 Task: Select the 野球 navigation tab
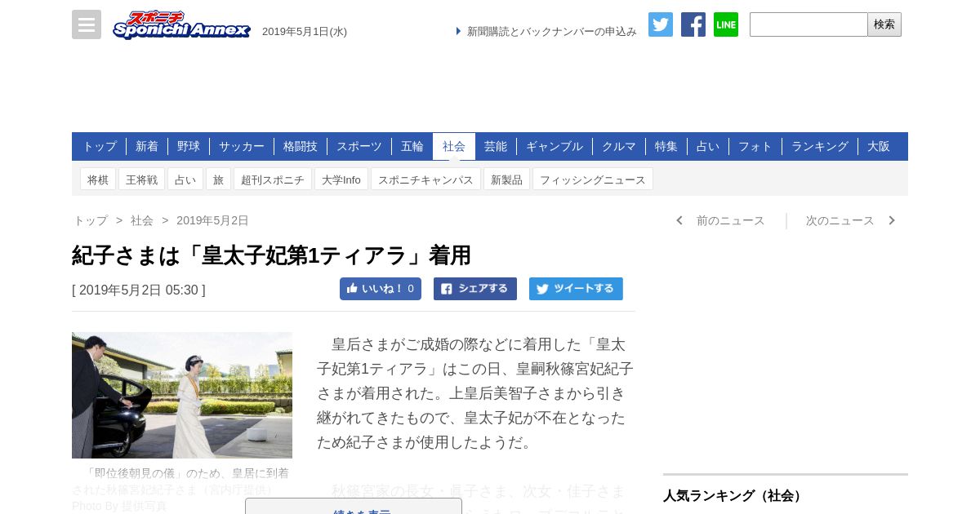[x=189, y=146]
